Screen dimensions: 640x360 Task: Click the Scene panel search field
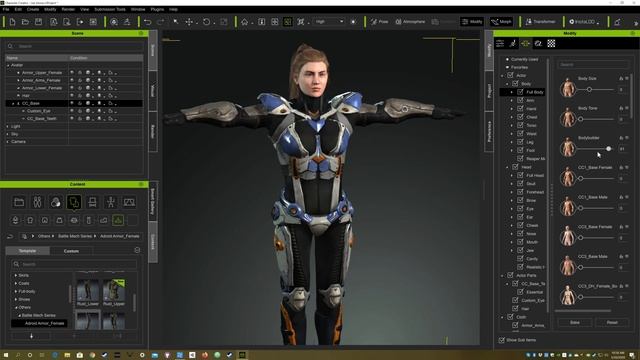click(75, 46)
